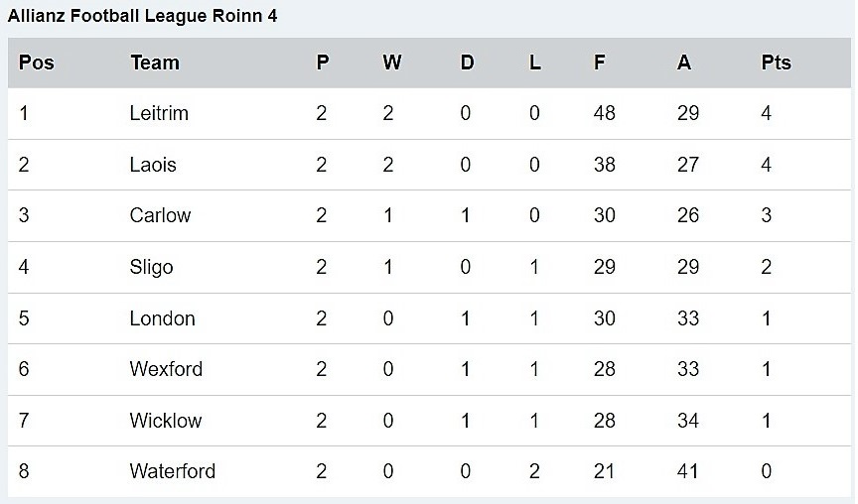Screen dimensions: 858x504
Task: Click the Team column header
Action: (x=154, y=63)
